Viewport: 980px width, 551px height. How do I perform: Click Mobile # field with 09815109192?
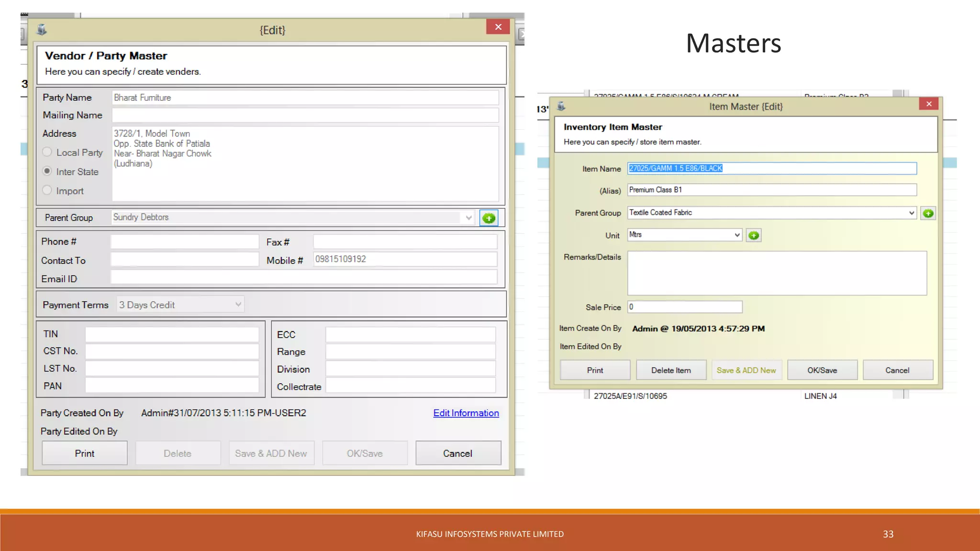405,259
